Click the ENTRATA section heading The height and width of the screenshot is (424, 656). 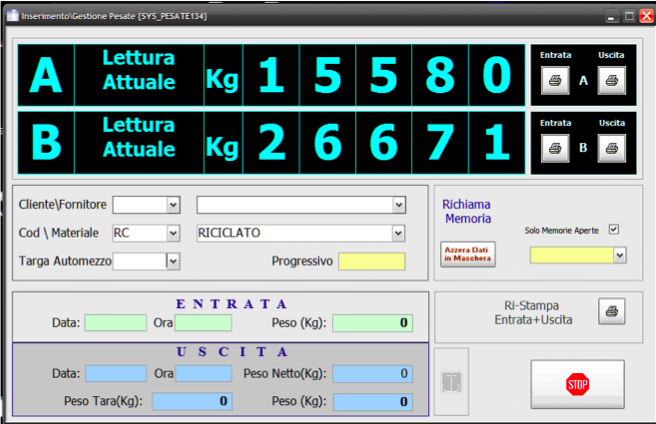231,304
